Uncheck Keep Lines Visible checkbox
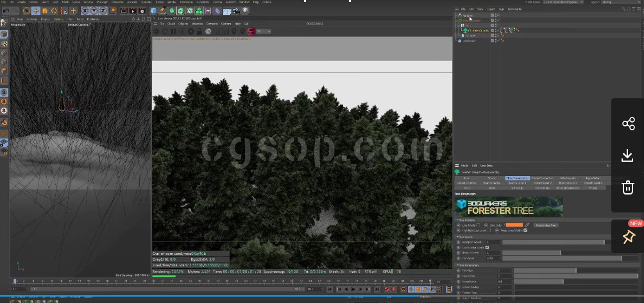 [525, 230]
